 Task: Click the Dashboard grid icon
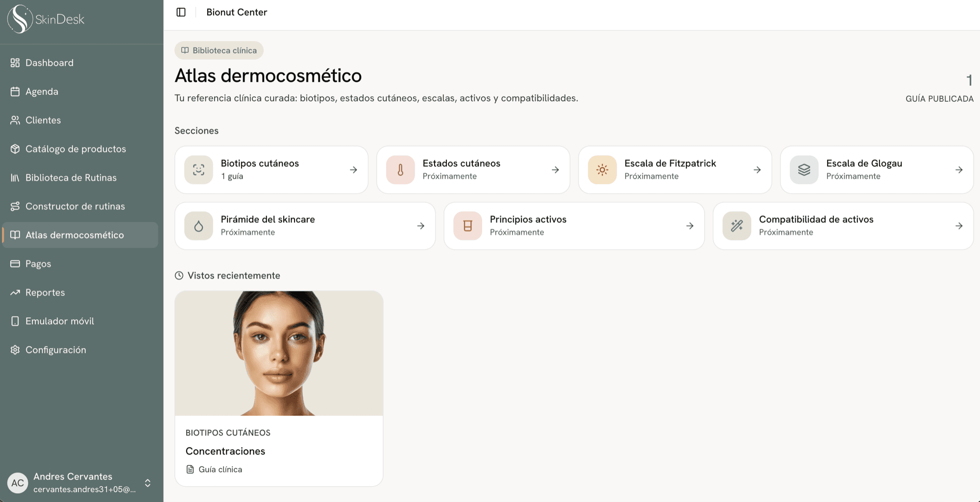pyautogui.click(x=15, y=63)
